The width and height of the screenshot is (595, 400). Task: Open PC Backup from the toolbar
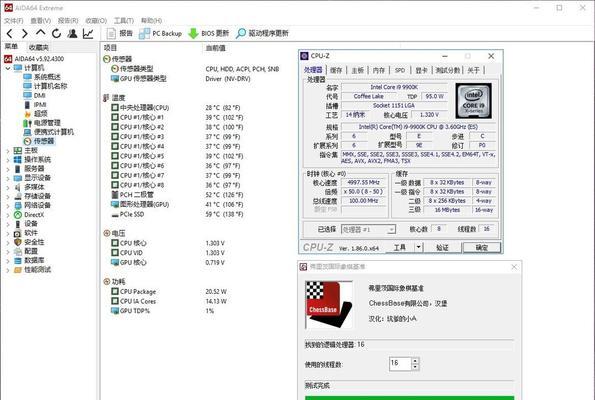(x=161, y=33)
